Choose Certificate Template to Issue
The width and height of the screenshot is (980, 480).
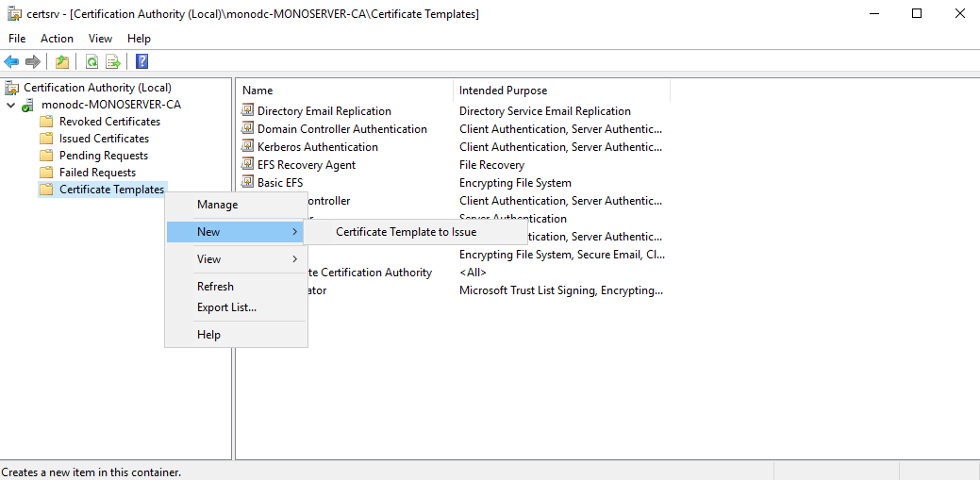coord(406,232)
